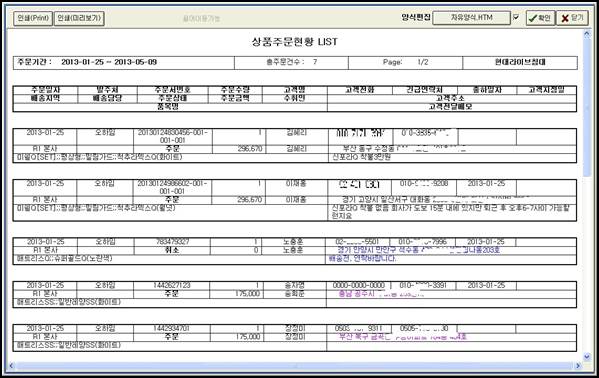Viewport: 599px width, 378px height.
Task: Select the 자유양식.HTM form template button
Action: pos(471,18)
